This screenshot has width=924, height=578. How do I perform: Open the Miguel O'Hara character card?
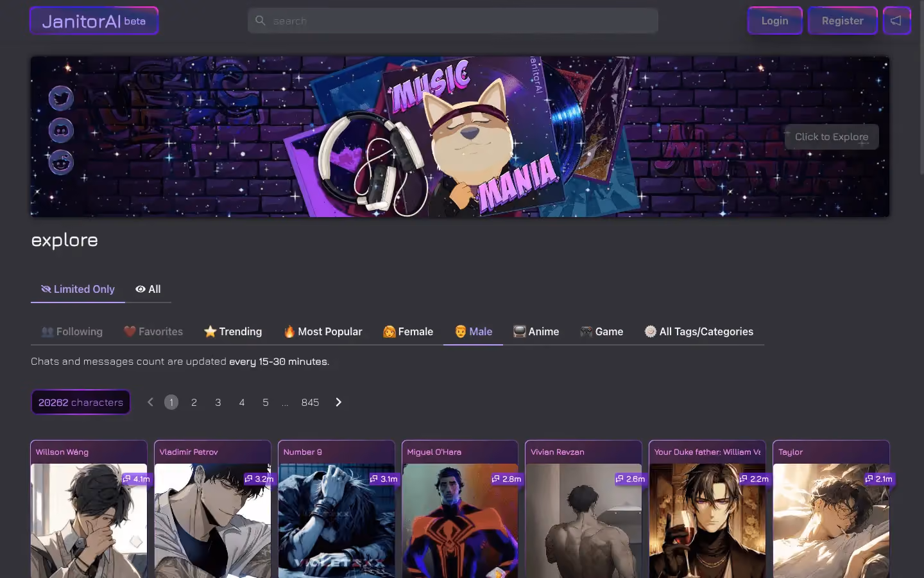pos(459,509)
